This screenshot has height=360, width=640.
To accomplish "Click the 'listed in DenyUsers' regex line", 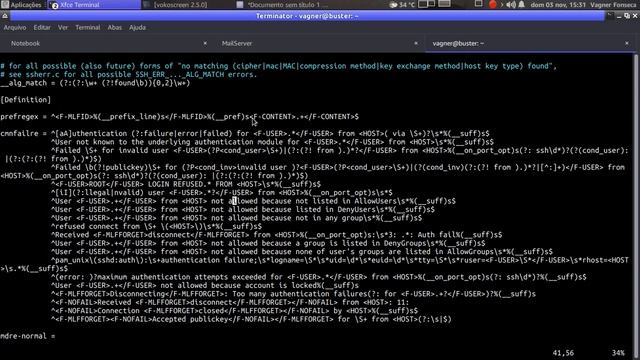I will 242,209.
